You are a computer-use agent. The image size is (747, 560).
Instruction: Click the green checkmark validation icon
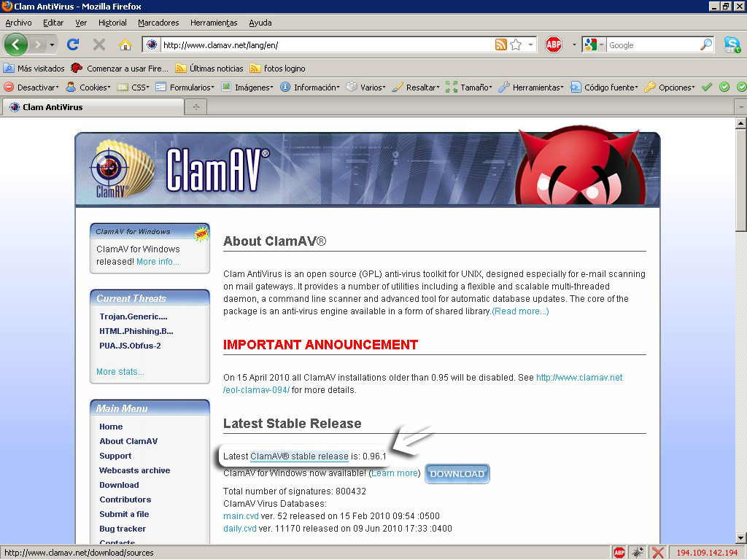tap(707, 87)
